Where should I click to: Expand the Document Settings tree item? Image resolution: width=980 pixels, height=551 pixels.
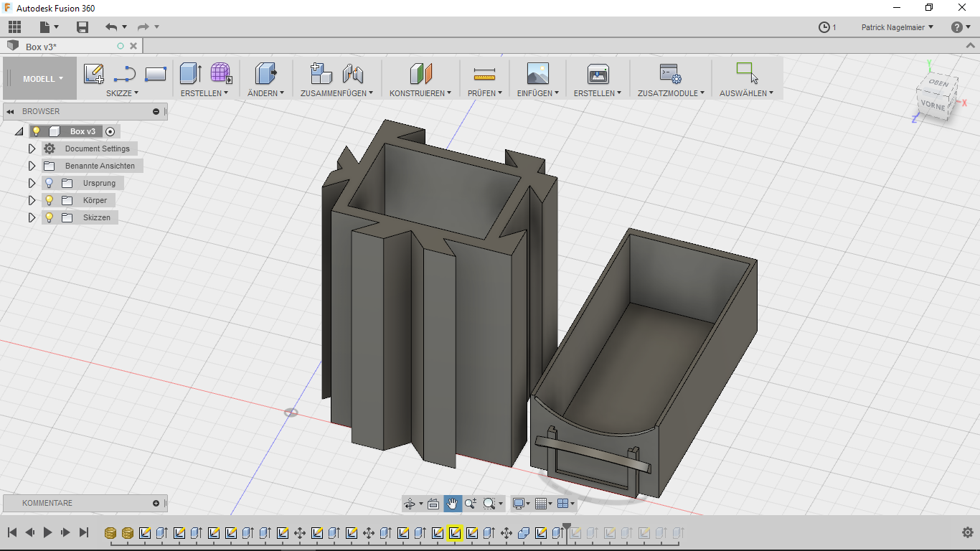(x=32, y=149)
